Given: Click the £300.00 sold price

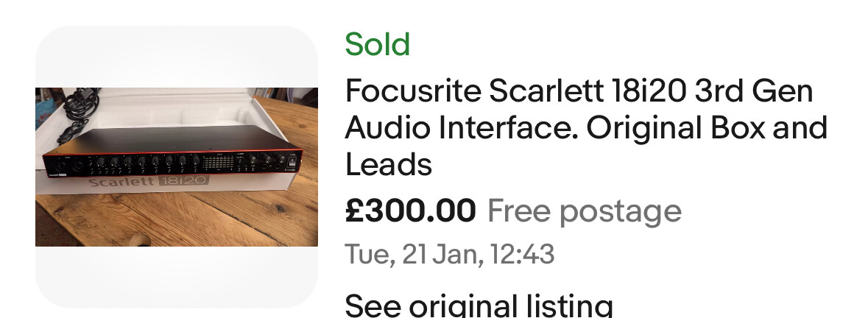Looking at the screenshot, I should tap(410, 212).
